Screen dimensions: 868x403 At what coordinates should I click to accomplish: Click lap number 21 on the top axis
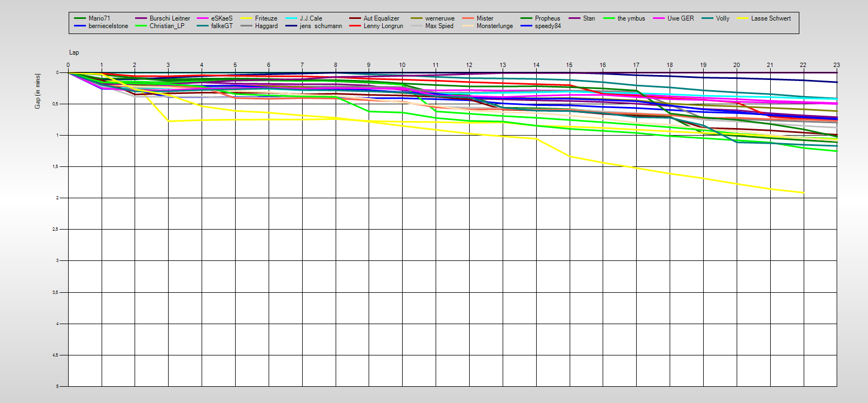(x=770, y=65)
